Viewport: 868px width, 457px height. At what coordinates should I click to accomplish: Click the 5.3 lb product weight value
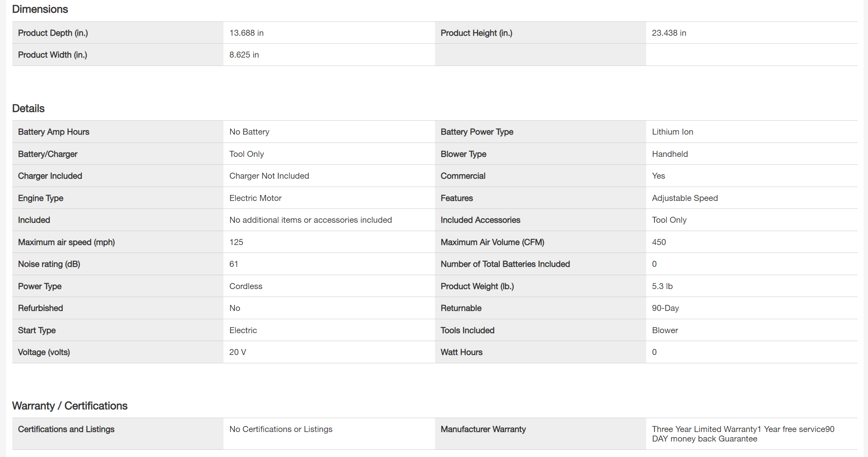(662, 286)
